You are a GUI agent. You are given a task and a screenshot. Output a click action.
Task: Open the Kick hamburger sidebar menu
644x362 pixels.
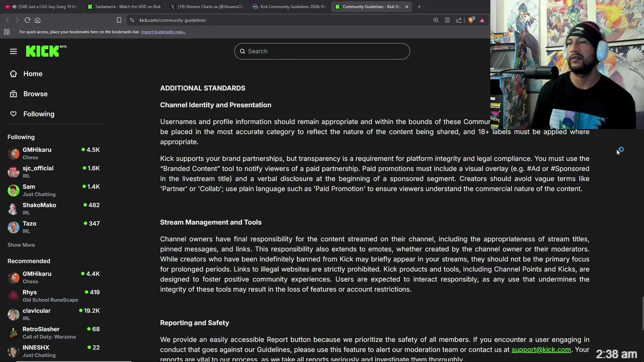click(x=14, y=51)
